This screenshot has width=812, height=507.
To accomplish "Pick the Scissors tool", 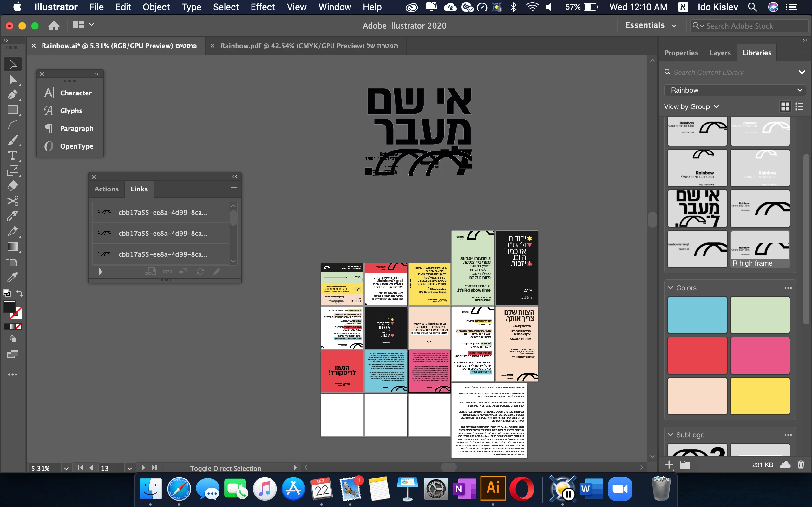I will 12,201.
